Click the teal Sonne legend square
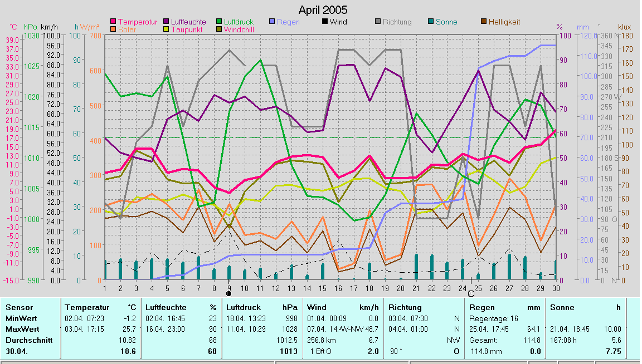Viewport: 642px width, 364px height. pos(431,22)
